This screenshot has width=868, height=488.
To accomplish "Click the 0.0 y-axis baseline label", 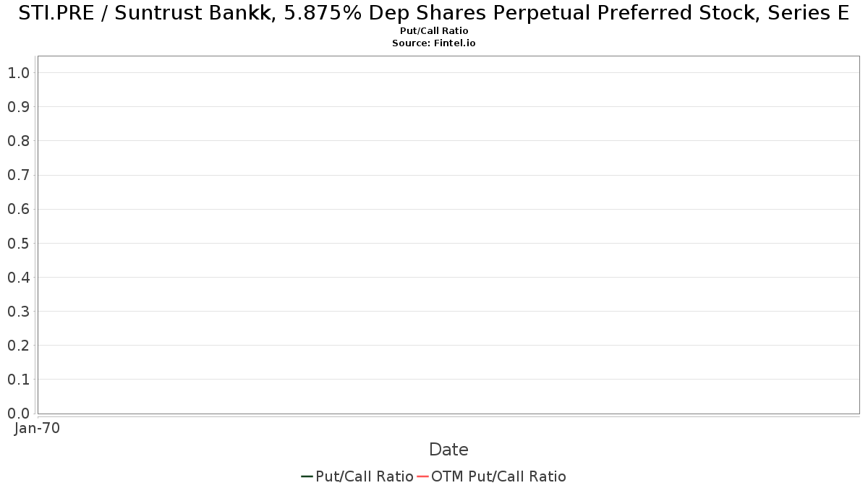I will 18,414.
